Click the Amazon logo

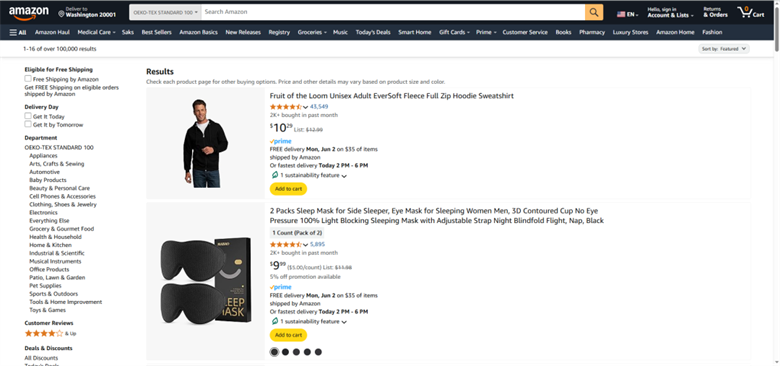coord(29,13)
